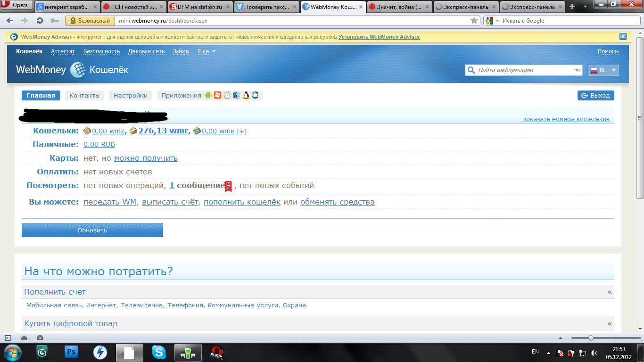This screenshot has height=362, width=644.
Task: Click the blue swirl app icon after Linux
Action: point(255,95)
